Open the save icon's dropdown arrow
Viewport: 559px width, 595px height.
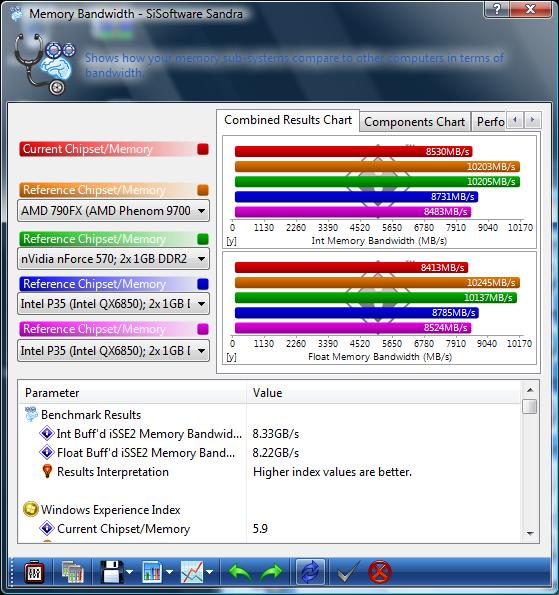point(130,572)
